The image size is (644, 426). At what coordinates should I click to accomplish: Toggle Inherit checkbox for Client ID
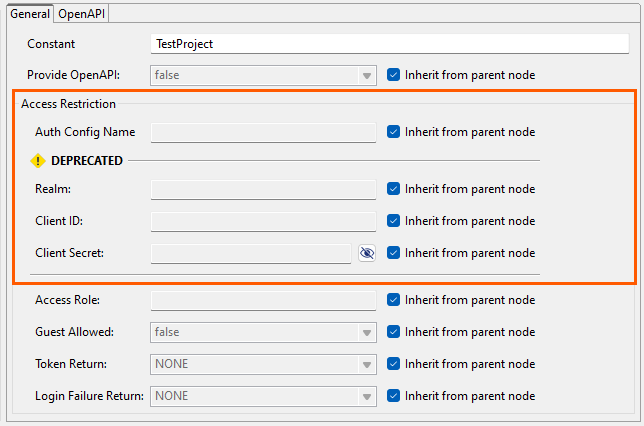tap(393, 221)
